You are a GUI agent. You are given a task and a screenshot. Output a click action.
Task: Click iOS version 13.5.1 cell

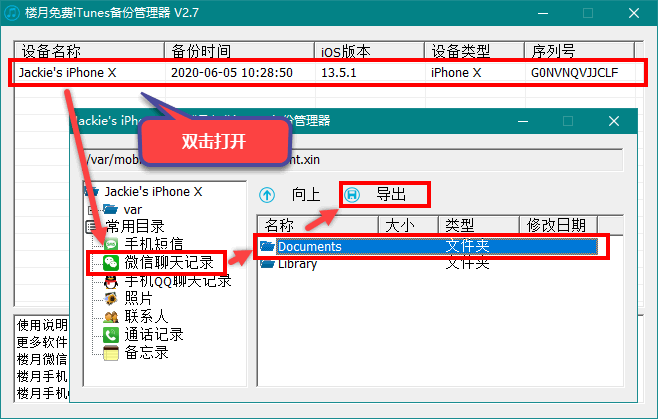coord(338,73)
